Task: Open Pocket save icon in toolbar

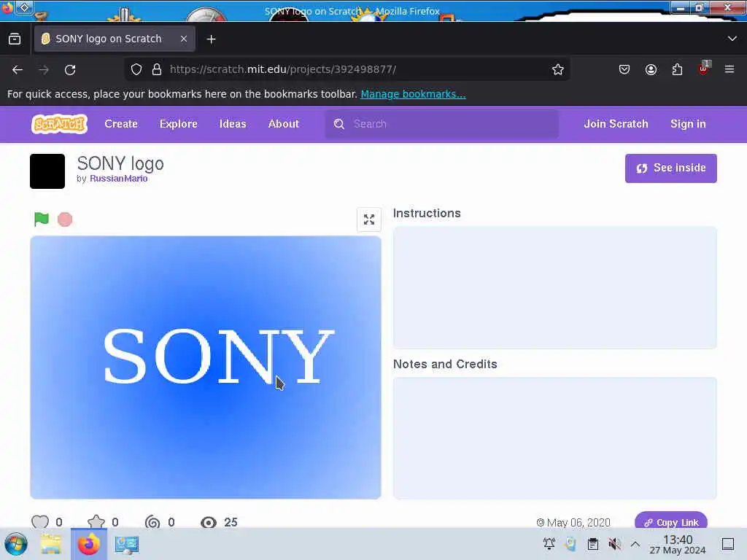Action: [624, 69]
